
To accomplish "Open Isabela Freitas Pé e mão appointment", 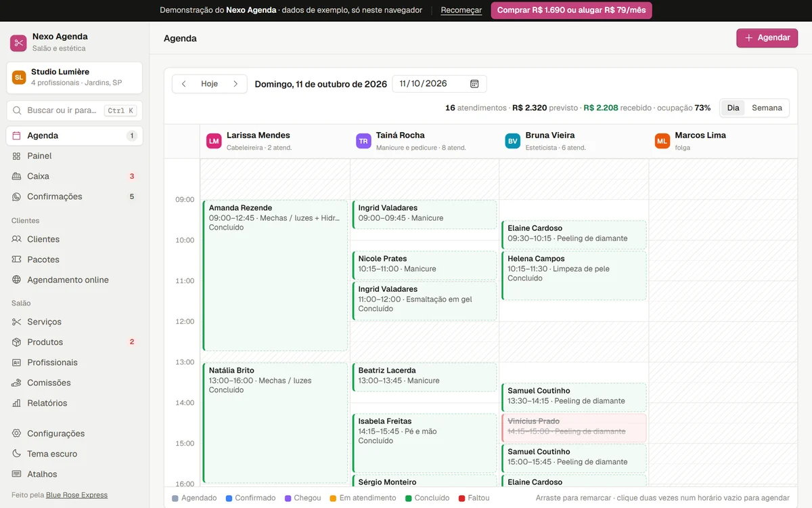I will (424, 443).
